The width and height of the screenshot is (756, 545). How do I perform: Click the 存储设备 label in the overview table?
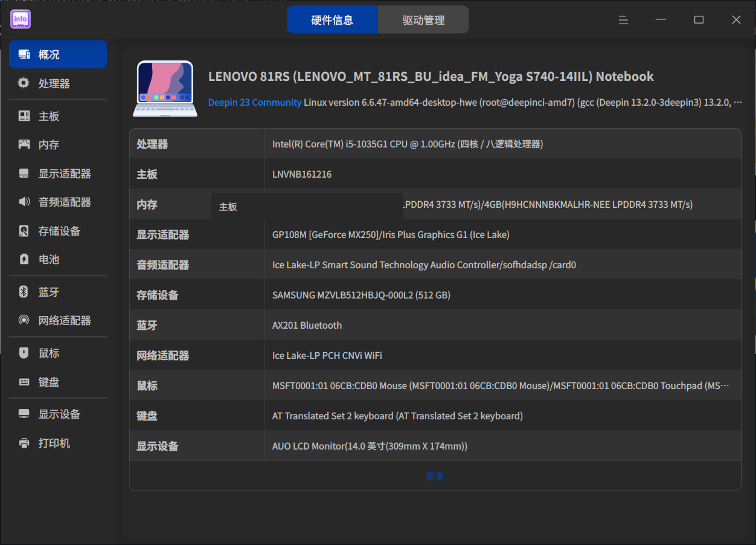158,295
